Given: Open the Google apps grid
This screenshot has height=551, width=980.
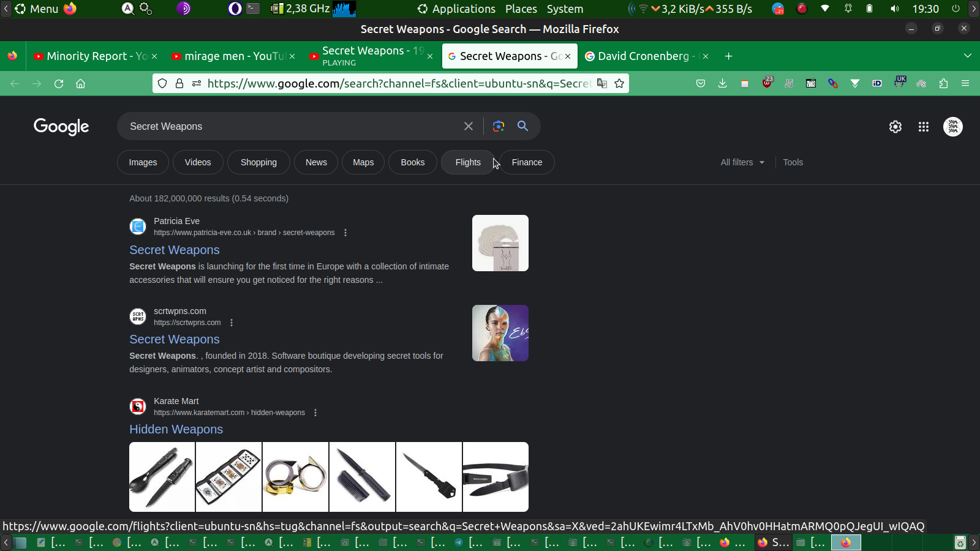Looking at the screenshot, I should tap(924, 127).
